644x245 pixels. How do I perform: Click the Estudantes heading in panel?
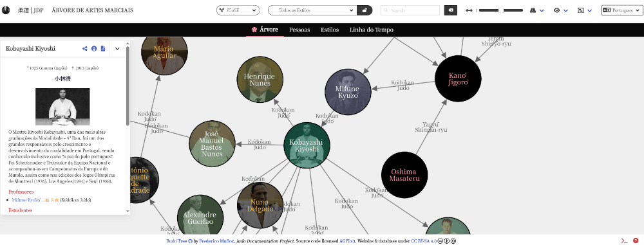tap(21, 210)
